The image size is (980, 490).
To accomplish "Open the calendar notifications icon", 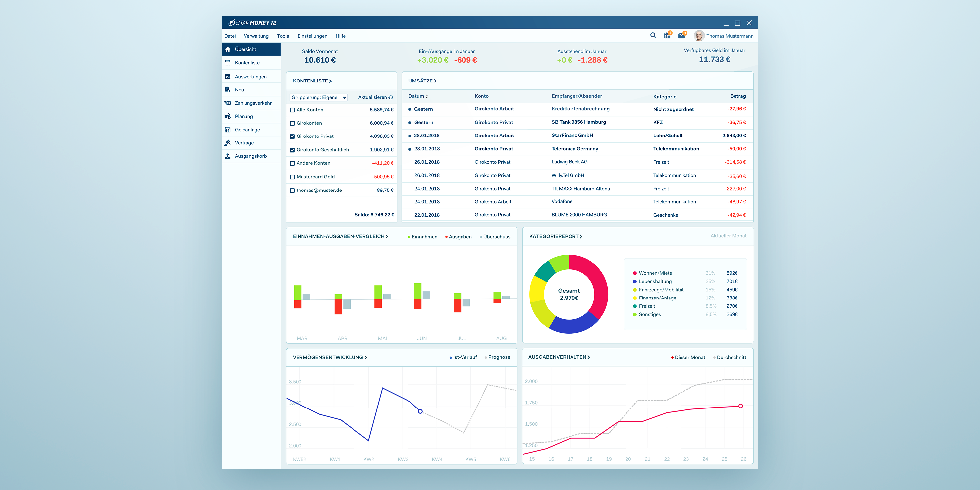I will 667,36.
